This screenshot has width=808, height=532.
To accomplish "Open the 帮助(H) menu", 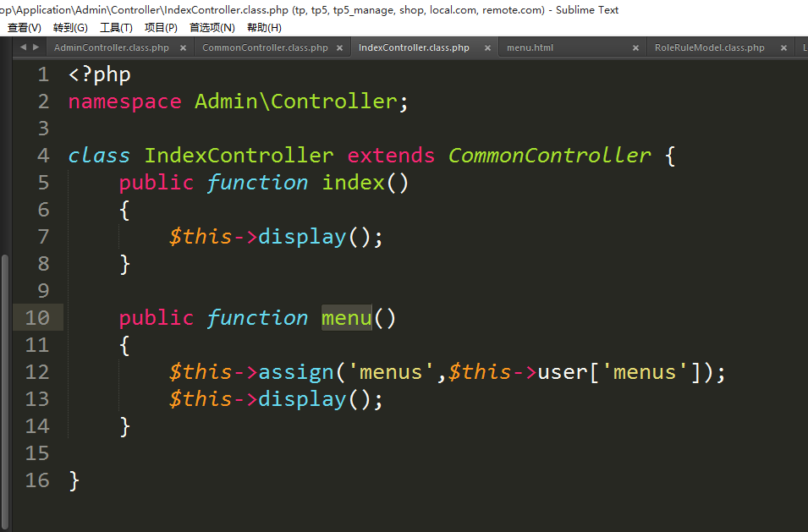I will [264, 27].
